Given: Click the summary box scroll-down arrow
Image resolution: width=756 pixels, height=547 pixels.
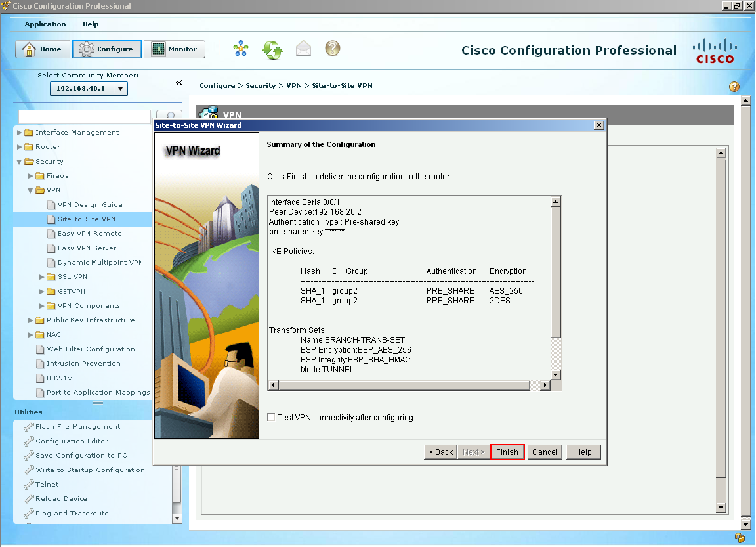Looking at the screenshot, I should point(555,375).
